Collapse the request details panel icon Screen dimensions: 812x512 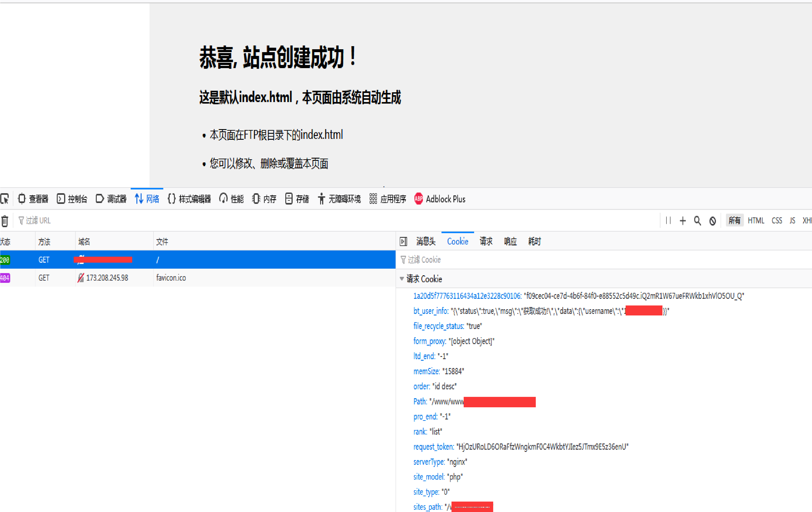[x=403, y=242]
